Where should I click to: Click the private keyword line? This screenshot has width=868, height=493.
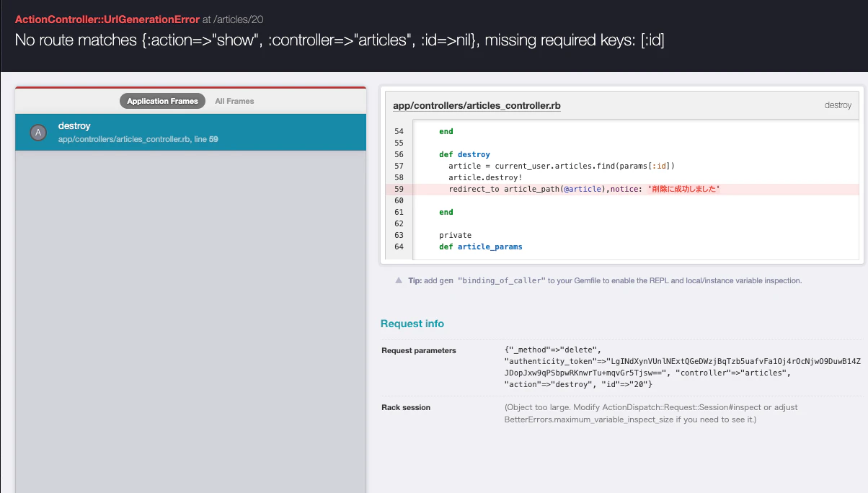tap(455, 235)
